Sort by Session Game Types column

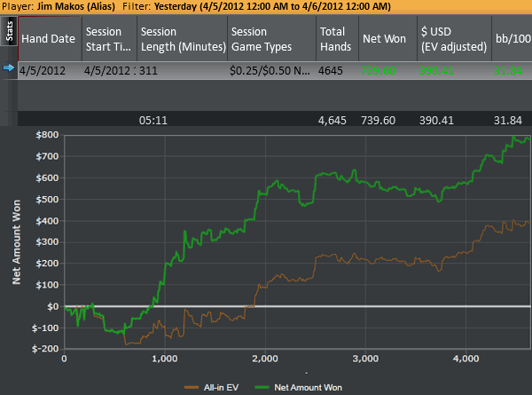(x=272, y=39)
